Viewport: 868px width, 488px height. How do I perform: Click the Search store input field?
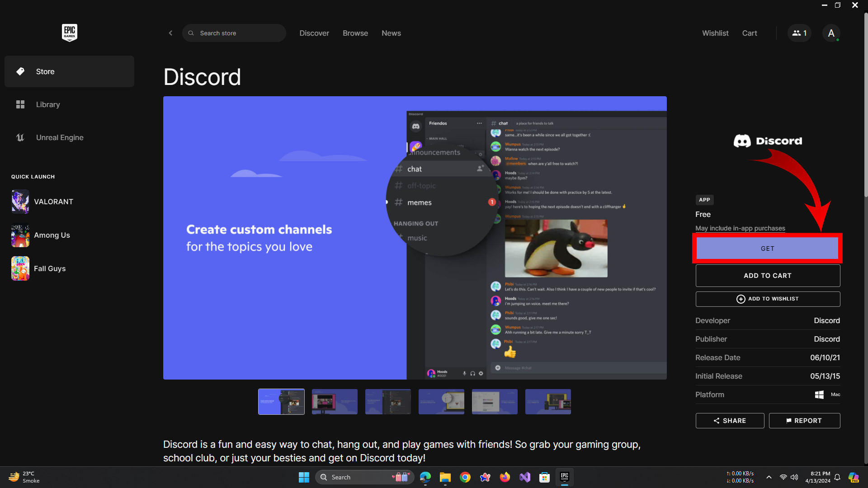(240, 33)
